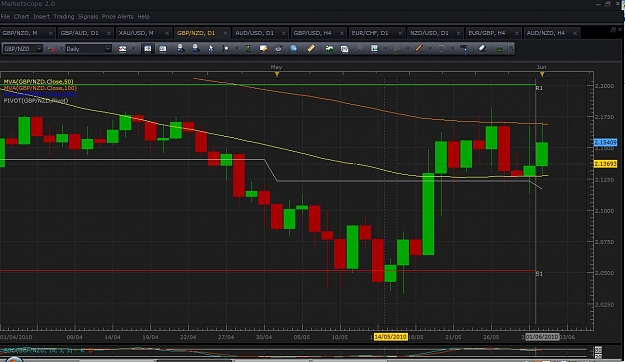Click the MVA(GBP/NZD,Close,50) indicator label

pyautogui.click(x=38, y=81)
